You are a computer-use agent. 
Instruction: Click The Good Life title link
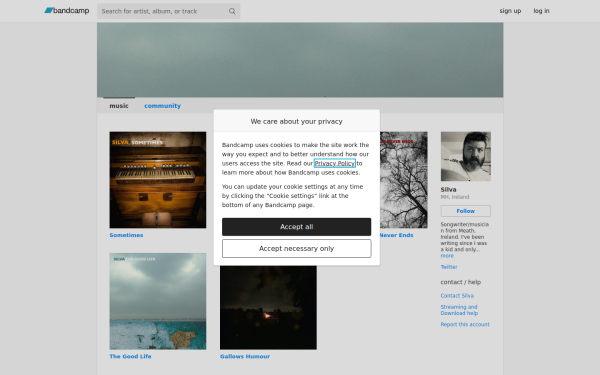pyautogui.click(x=130, y=357)
